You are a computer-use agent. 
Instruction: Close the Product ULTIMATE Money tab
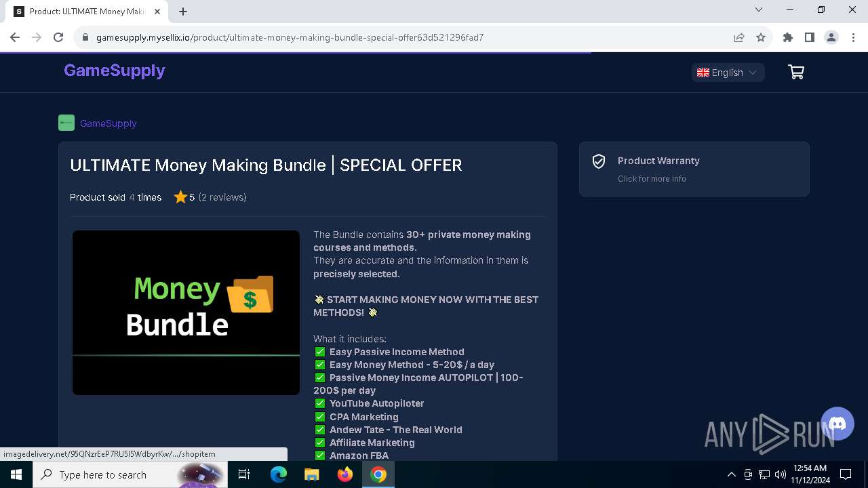[x=157, y=12]
